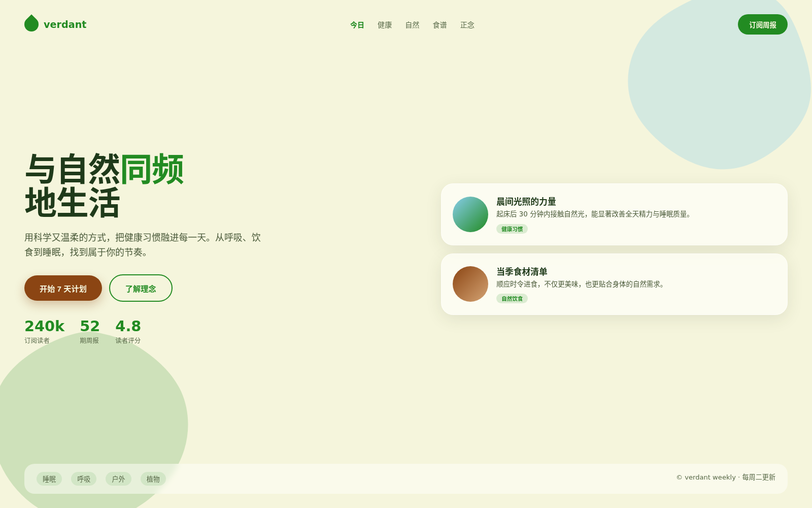Choose the 睡眠 topic chip
The height and width of the screenshot is (508, 812).
[x=49, y=479]
